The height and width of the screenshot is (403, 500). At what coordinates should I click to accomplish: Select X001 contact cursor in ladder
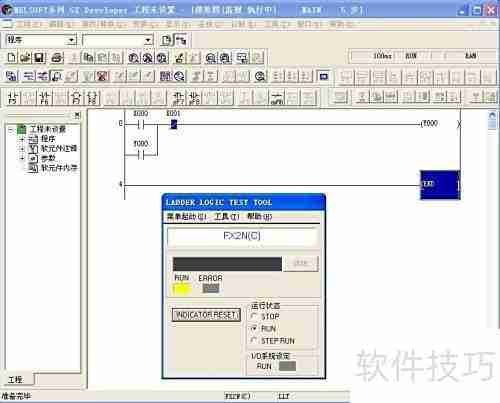click(174, 124)
